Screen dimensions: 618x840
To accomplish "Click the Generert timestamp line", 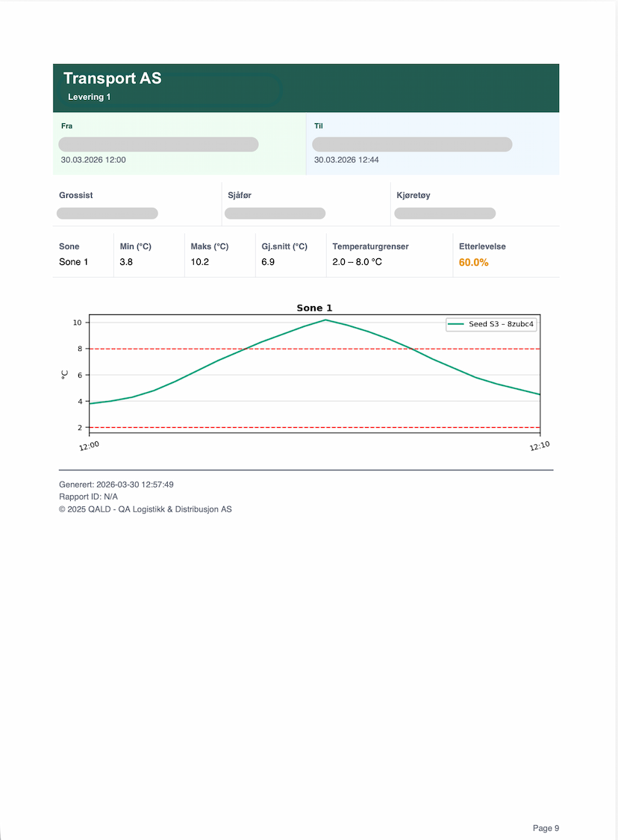I will pyautogui.click(x=116, y=485).
